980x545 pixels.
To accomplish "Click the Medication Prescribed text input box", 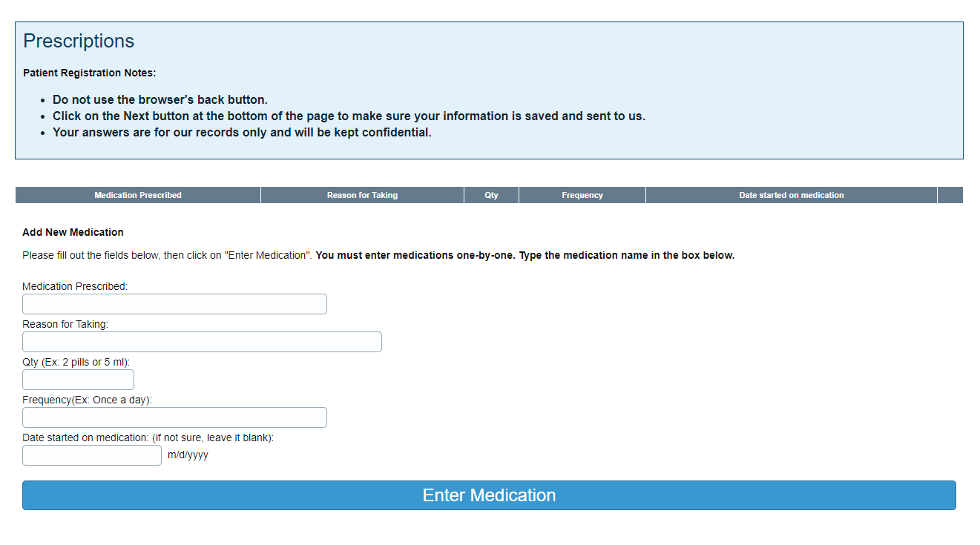I will pyautogui.click(x=174, y=304).
